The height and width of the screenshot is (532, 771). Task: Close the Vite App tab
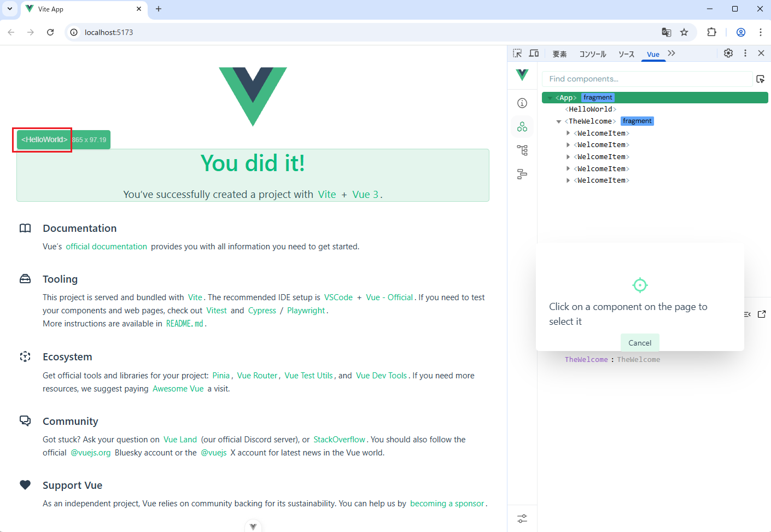coord(139,9)
